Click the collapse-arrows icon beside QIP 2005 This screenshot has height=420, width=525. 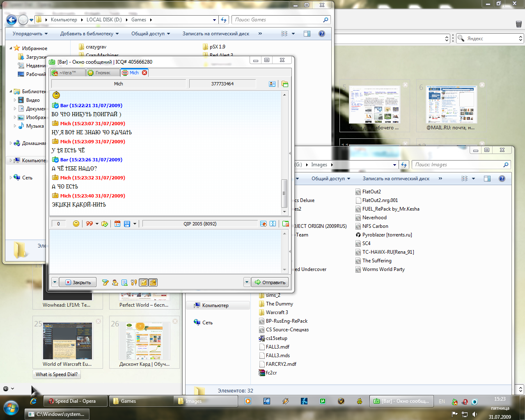[x=273, y=224]
